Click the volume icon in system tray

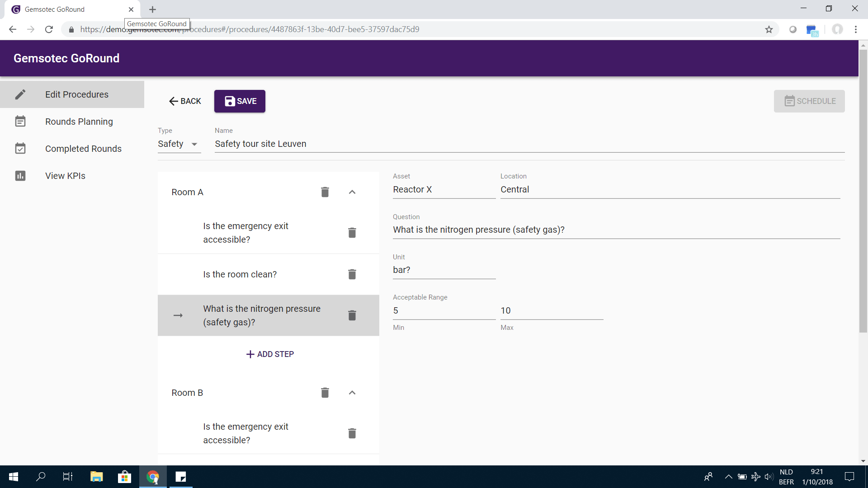[769, 477]
